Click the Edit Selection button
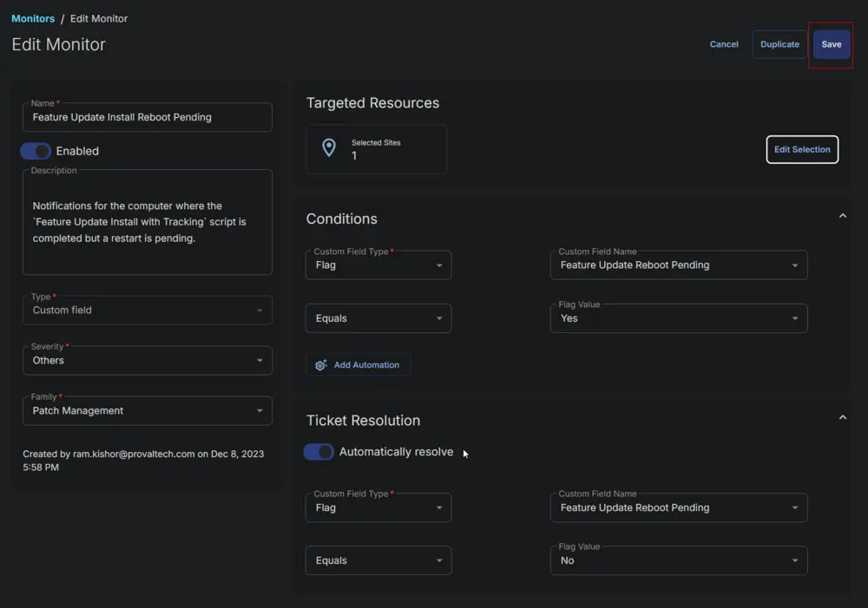The height and width of the screenshot is (608, 868). tap(802, 149)
